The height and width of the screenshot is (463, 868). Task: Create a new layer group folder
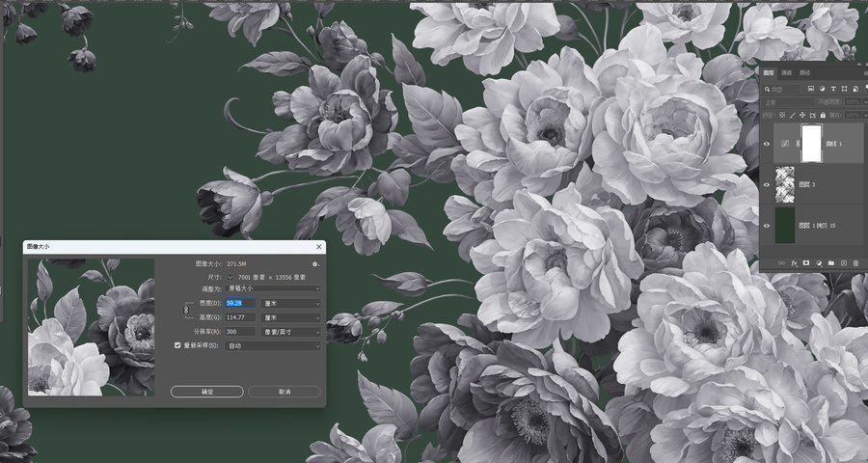coord(831,263)
